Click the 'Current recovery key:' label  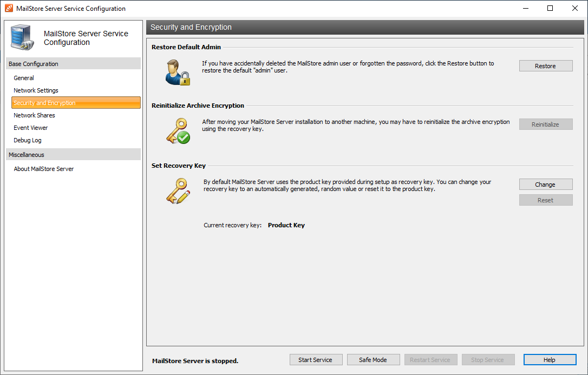click(232, 225)
